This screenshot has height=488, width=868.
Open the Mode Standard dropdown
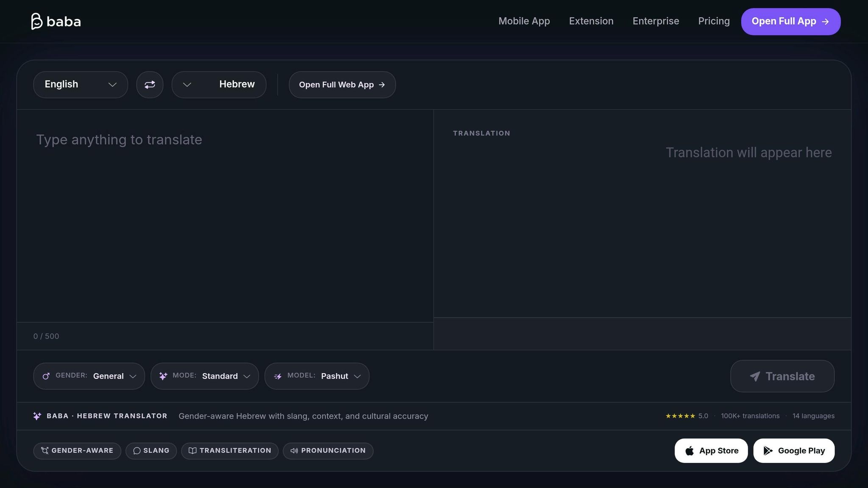(204, 376)
